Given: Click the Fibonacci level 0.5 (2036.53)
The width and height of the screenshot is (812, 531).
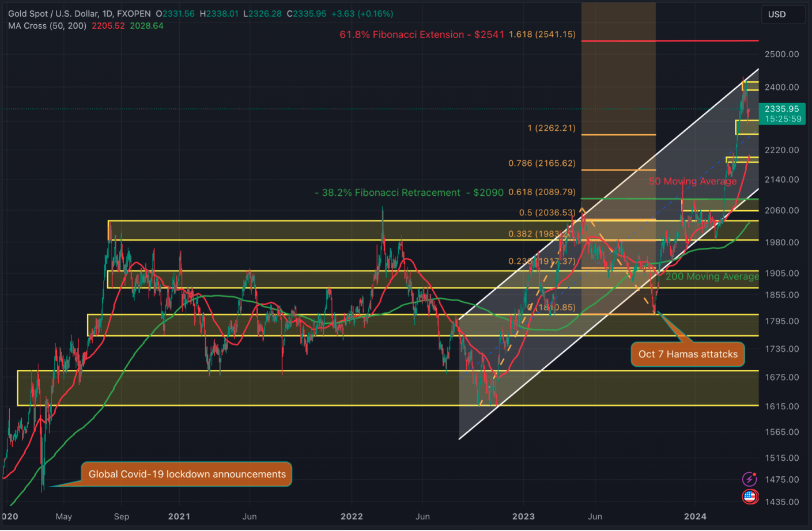Looking at the screenshot, I should (547, 213).
